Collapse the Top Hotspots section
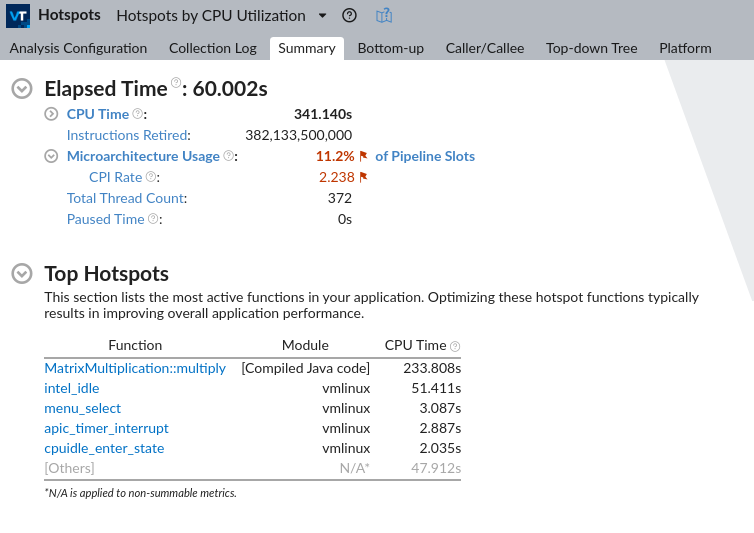Viewport: 754px width, 533px height. (x=21, y=274)
